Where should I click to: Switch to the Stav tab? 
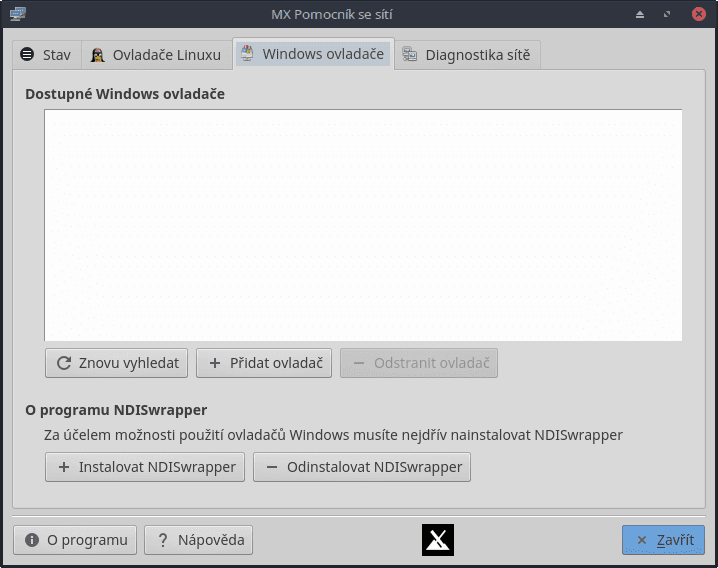pyautogui.click(x=47, y=55)
